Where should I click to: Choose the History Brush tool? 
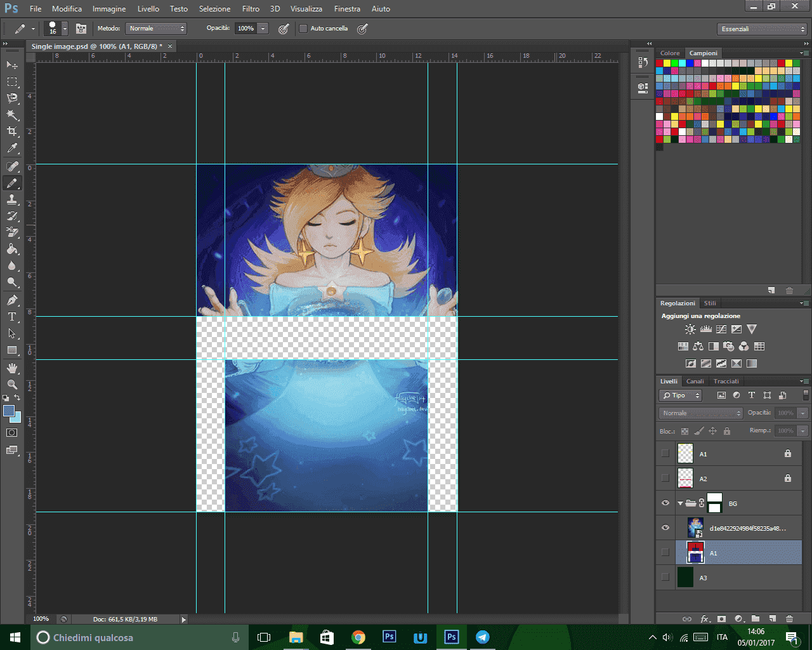12,216
